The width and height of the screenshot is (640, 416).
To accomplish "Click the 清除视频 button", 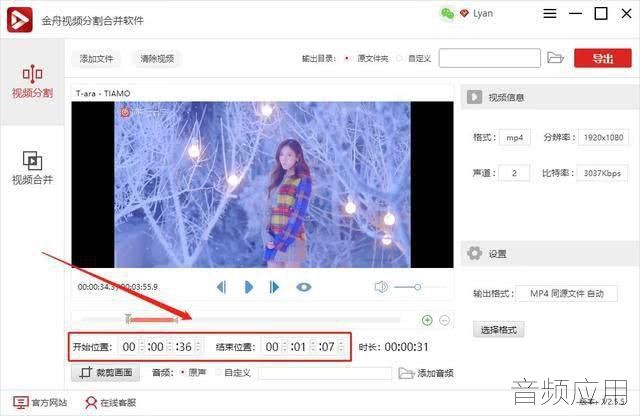I will point(157,58).
